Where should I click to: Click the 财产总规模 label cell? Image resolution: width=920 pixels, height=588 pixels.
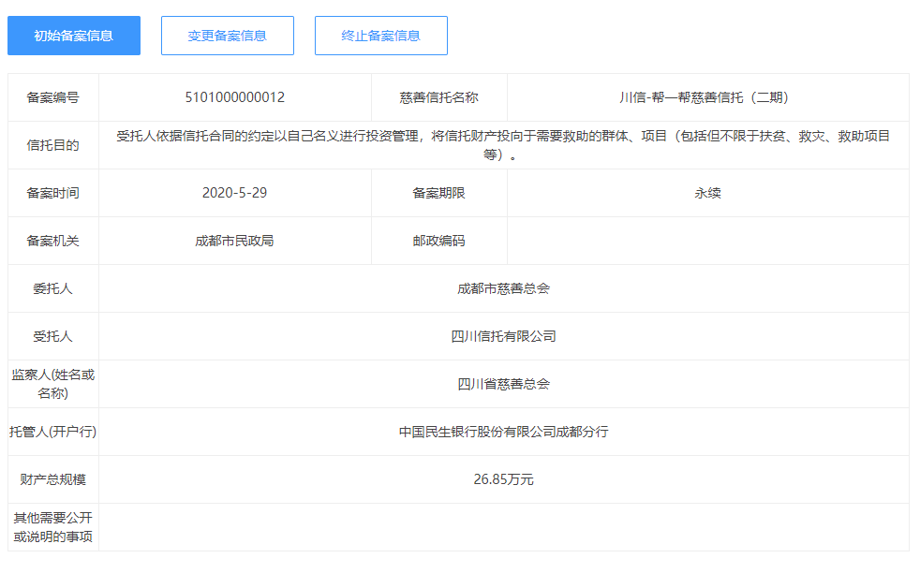(53, 479)
